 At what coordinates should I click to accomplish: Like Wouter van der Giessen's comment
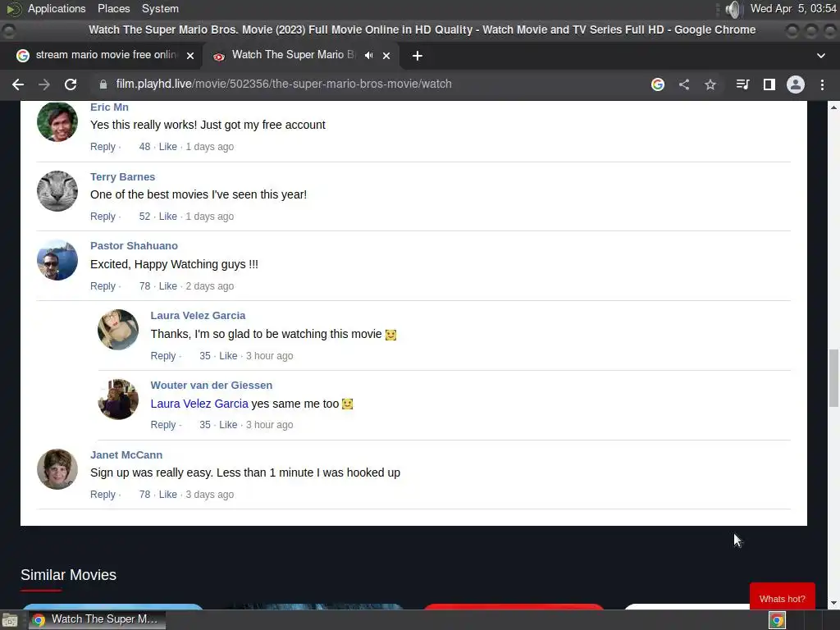point(228,425)
